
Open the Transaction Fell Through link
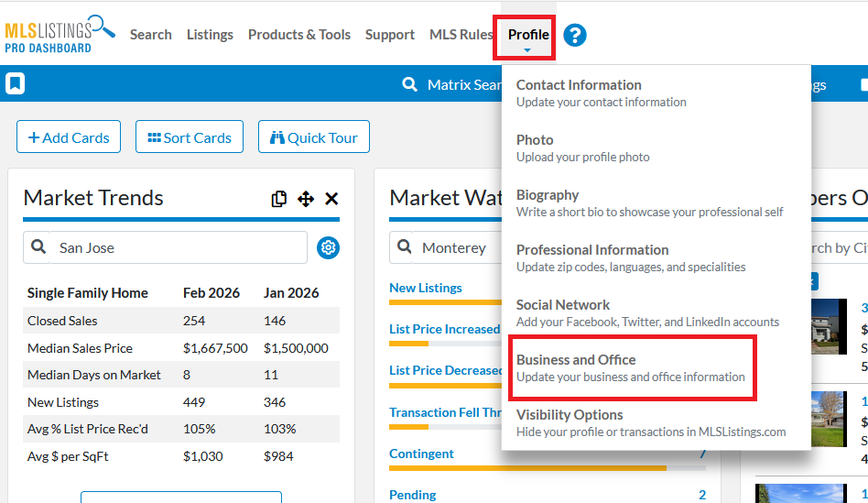[446, 412]
